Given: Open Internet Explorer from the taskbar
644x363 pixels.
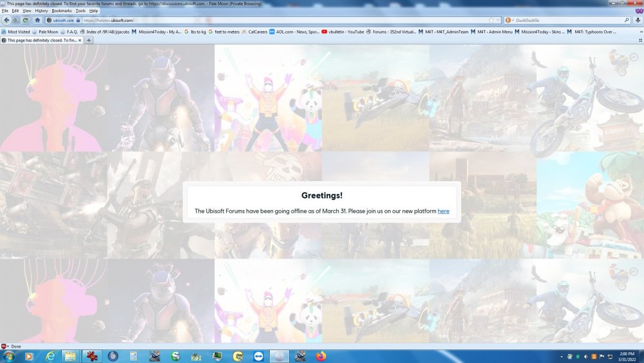Looking at the screenshot, I should [x=50, y=357].
